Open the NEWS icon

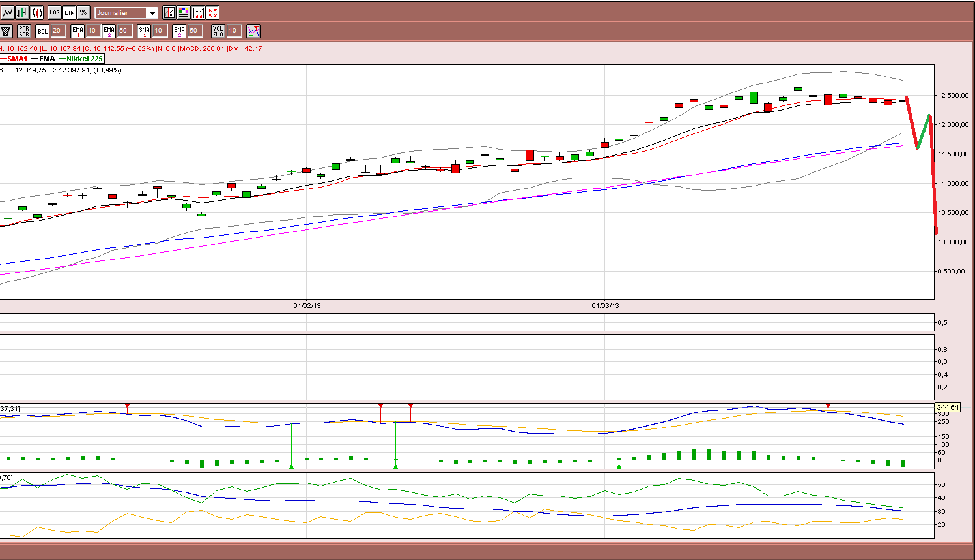pos(212,12)
